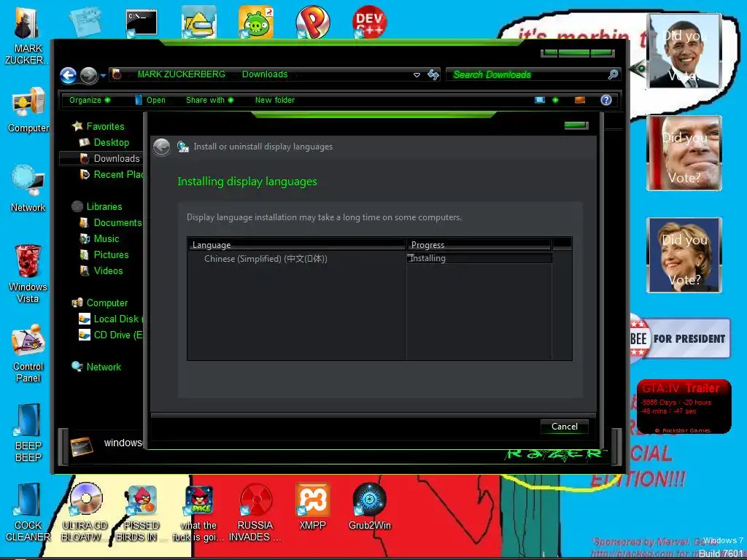
Task: Open the COCK CLEANER desktop shortcut
Action: point(28,513)
